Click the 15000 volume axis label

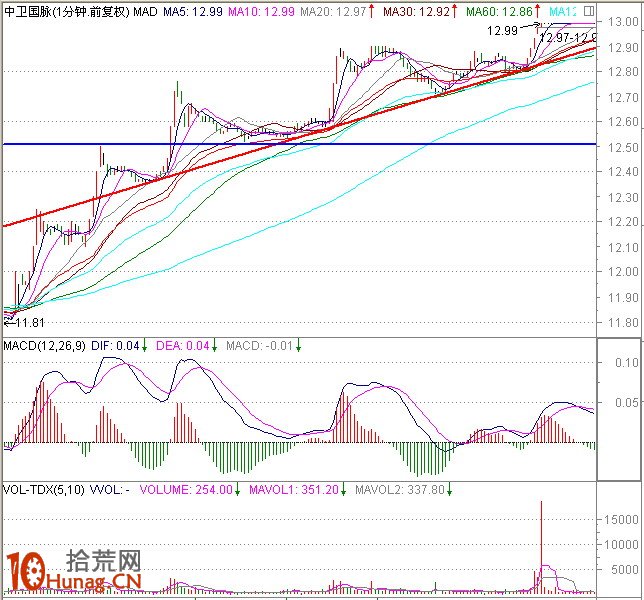click(x=621, y=520)
